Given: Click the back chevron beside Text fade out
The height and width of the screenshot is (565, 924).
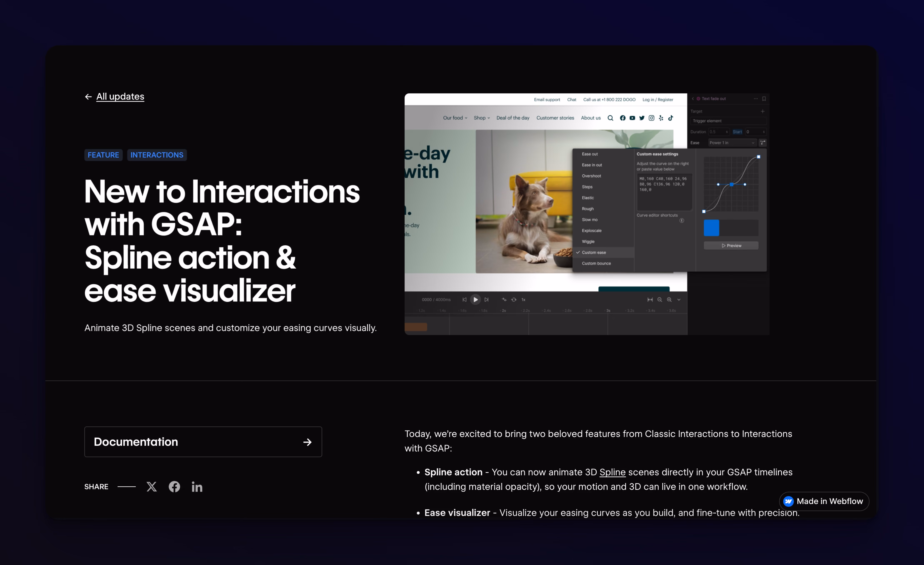Looking at the screenshot, I should (693, 99).
